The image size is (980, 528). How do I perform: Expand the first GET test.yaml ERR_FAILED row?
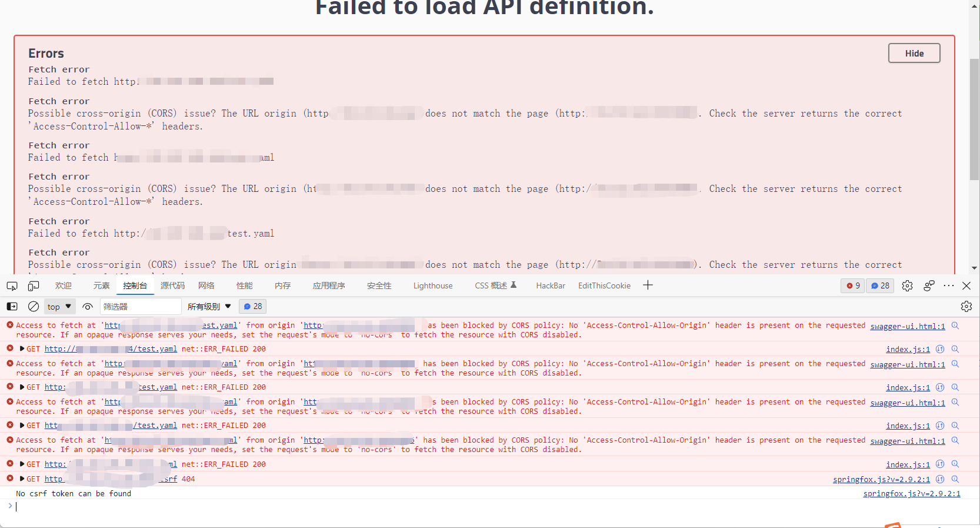(22, 349)
